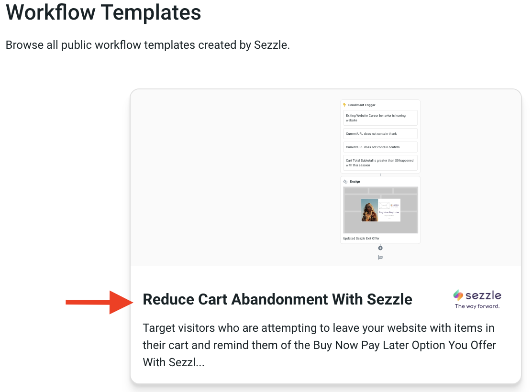Click the Workflow Templates page heading
532x392 pixels.
tap(103, 12)
